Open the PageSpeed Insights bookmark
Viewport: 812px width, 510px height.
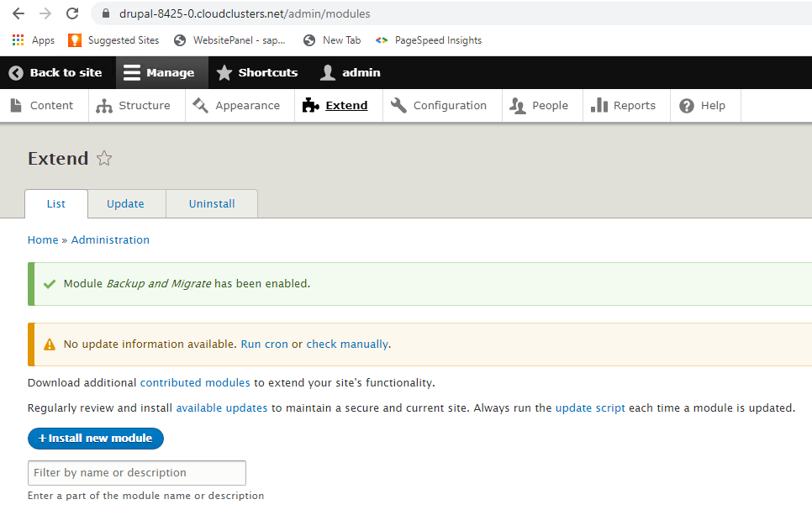click(429, 40)
